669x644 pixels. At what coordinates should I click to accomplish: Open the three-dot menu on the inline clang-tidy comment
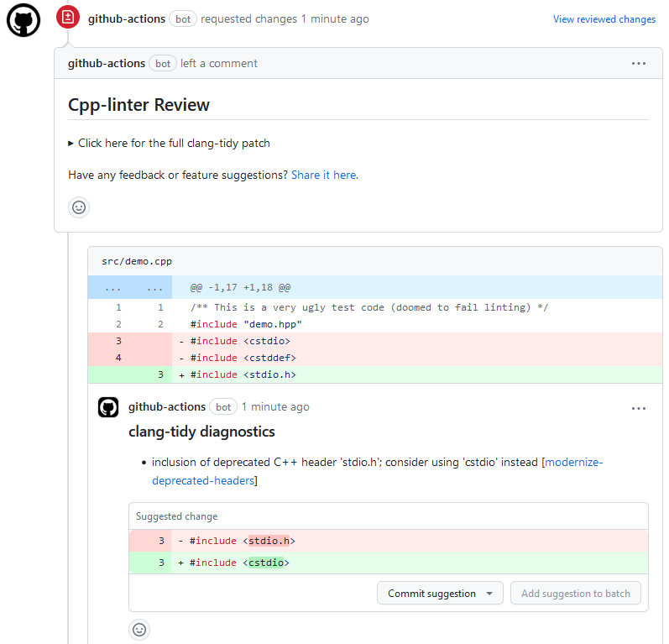pyautogui.click(x=639, y=408)
